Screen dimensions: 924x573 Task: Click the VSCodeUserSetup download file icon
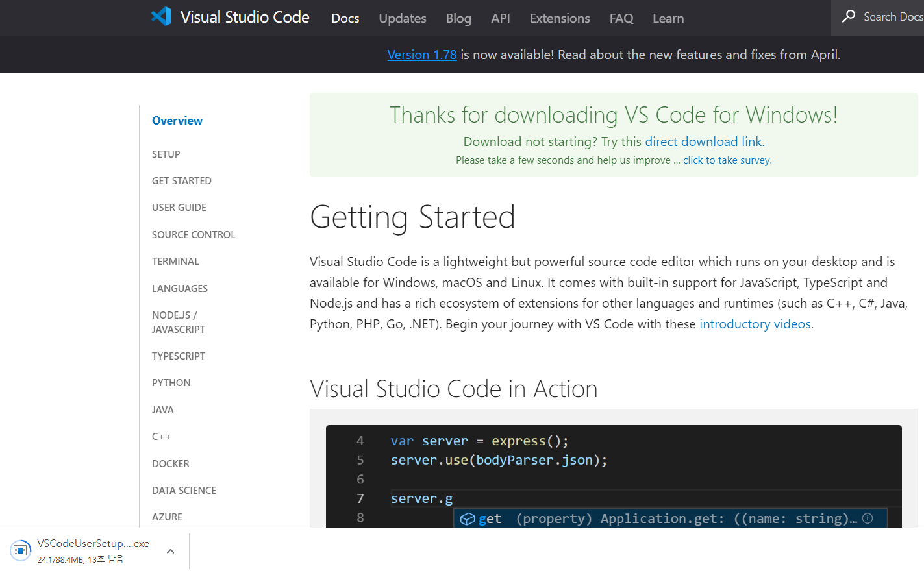(x=20, y=550)
